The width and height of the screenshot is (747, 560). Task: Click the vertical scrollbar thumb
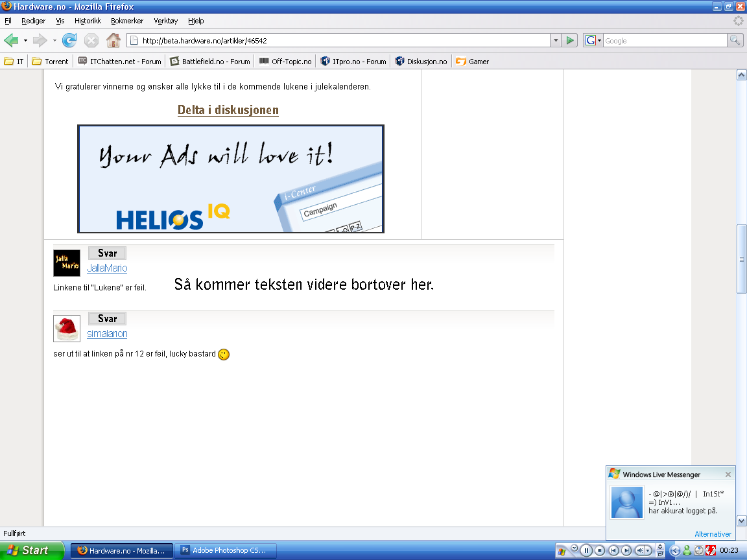pyautogui.click(x=741, y=259)
